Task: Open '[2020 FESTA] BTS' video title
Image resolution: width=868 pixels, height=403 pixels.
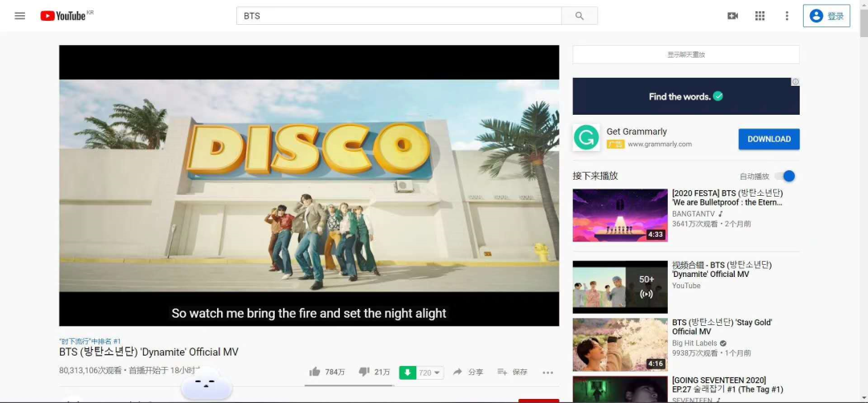Action: pyautogui.click(x=727, y=198)
